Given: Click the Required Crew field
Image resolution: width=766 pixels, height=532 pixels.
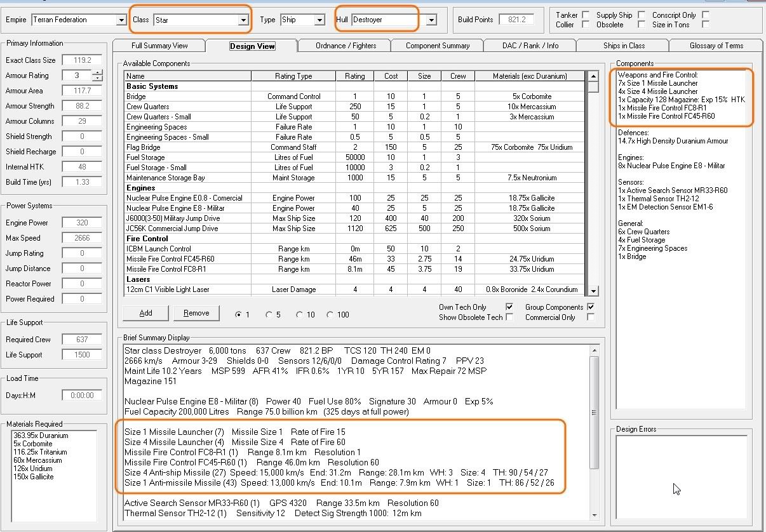Looking at the screenshot, I should [82, 340].
